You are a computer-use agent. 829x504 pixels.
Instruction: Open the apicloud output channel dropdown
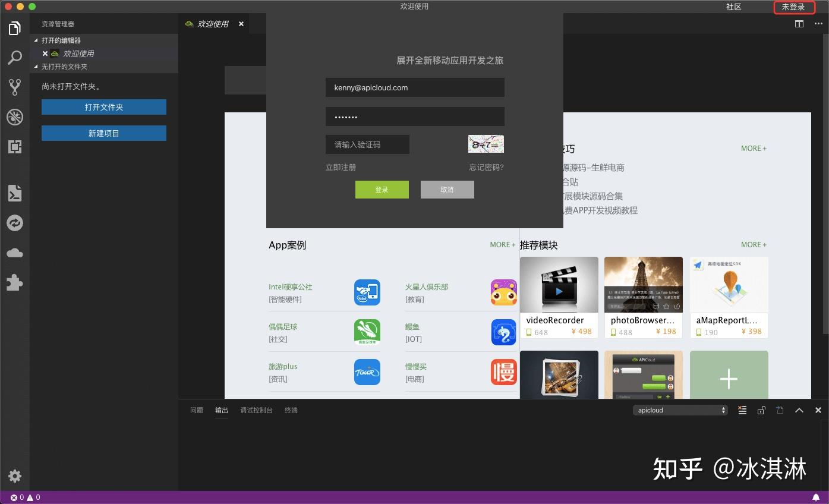click(x=680, y=410)
